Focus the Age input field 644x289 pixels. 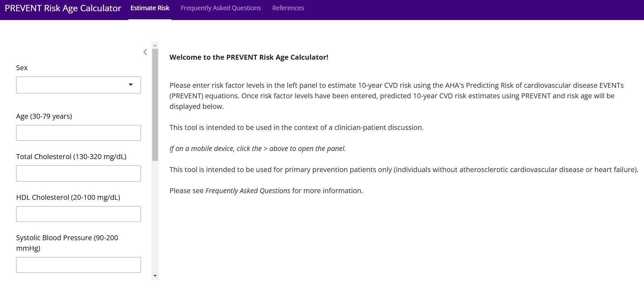(79, 133)
